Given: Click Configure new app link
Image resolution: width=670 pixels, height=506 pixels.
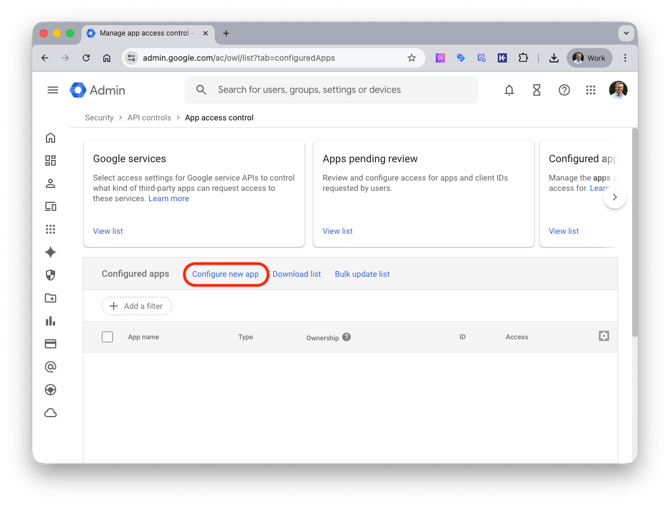Looking at the screenshot, I should tap(225, 274).
